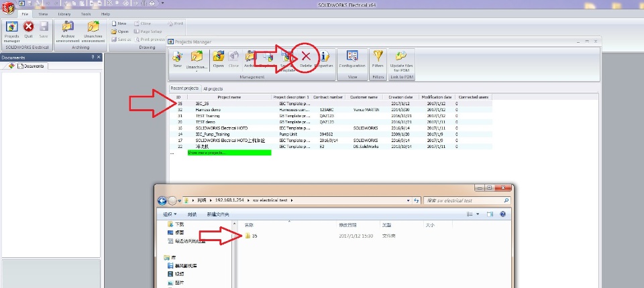Click Archive environment icon
This screenshot has width=644, height=288.
[68, 27]
